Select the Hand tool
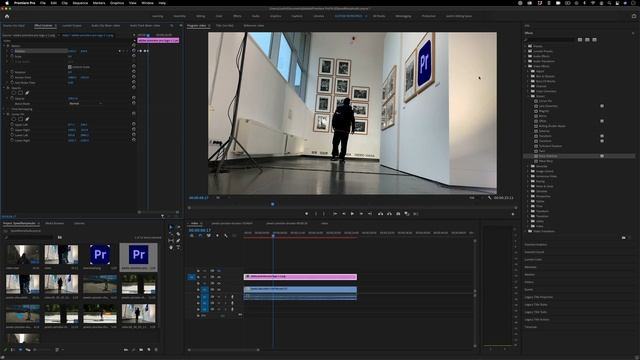The width and height of the screenshot is (640, 360). click(171, 247)
